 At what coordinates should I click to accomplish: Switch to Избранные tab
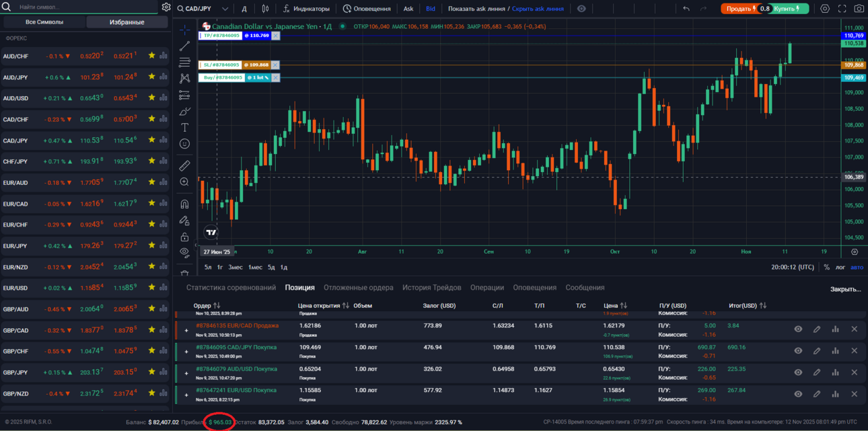coord(127,22)
